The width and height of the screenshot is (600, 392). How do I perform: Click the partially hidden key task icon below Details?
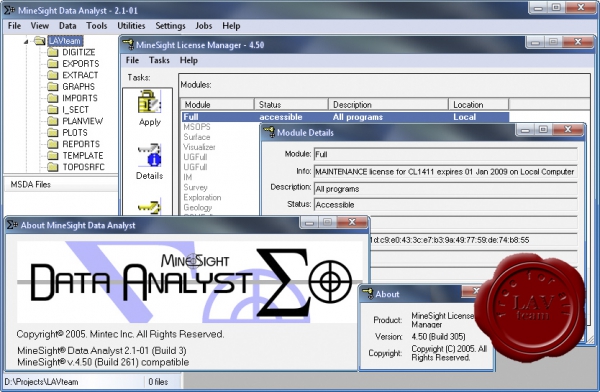click(x=149, y=207)
